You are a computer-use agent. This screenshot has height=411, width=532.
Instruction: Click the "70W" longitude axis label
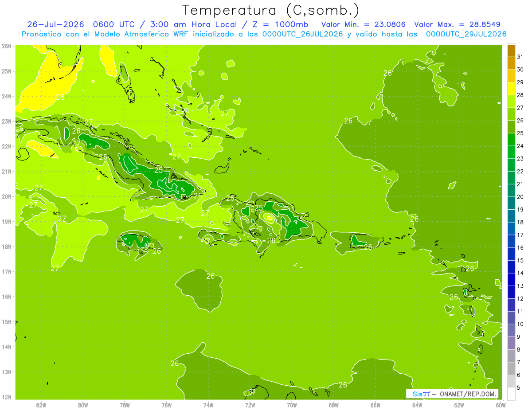(292, 405)
